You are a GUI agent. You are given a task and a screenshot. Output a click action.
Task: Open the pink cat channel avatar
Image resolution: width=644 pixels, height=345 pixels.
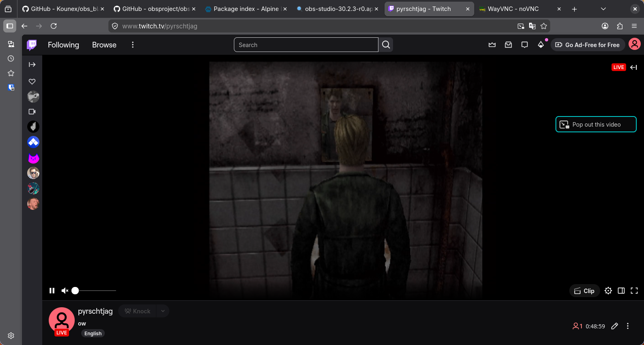click(33, 158)
